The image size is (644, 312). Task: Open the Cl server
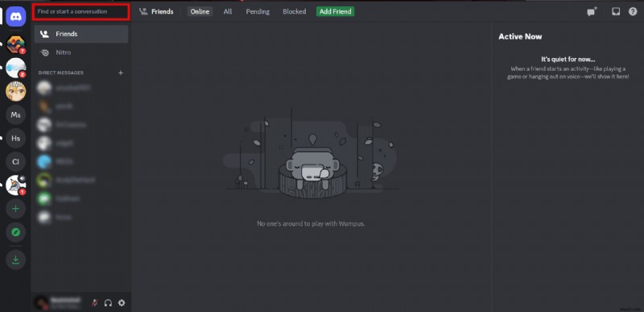point(15,162)
